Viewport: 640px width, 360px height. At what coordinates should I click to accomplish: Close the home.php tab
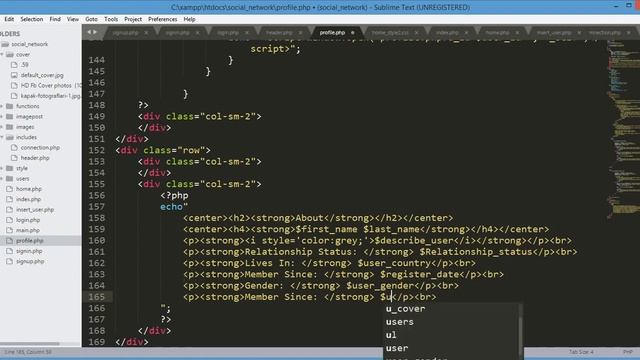point(517,33)
